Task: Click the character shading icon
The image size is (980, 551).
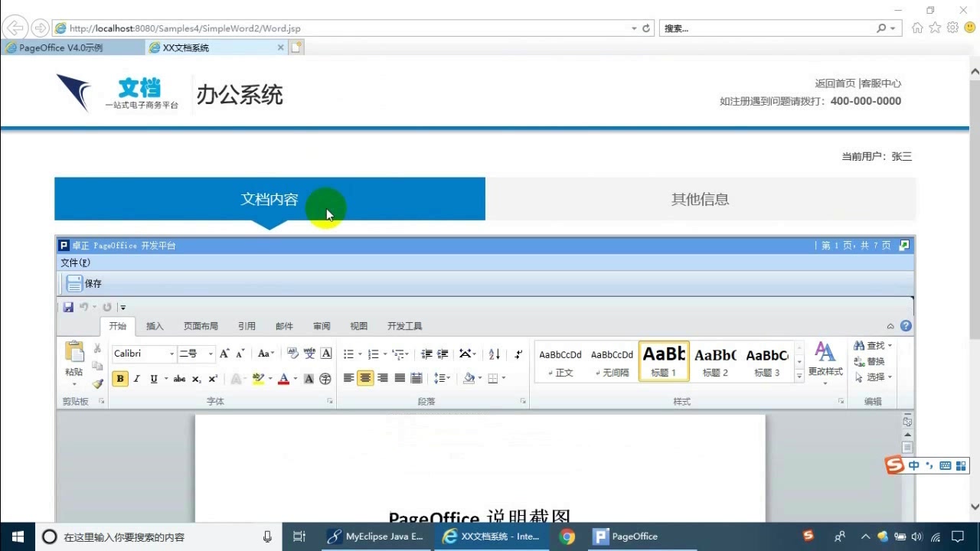Action: click(309, 379)
